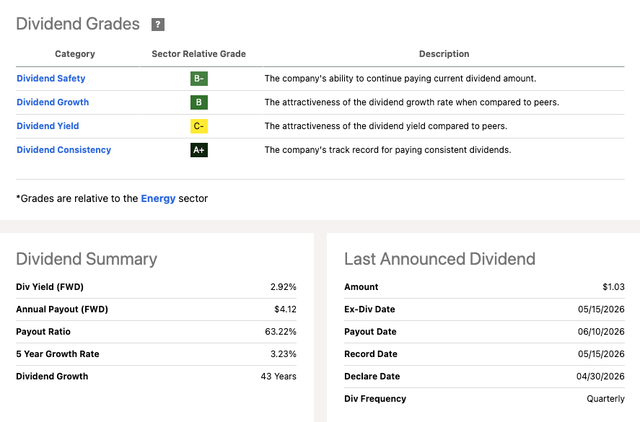Click the B- grade badge for Dividend Safety
This screenshot has width=640, height=422.
tap(199, 78)
